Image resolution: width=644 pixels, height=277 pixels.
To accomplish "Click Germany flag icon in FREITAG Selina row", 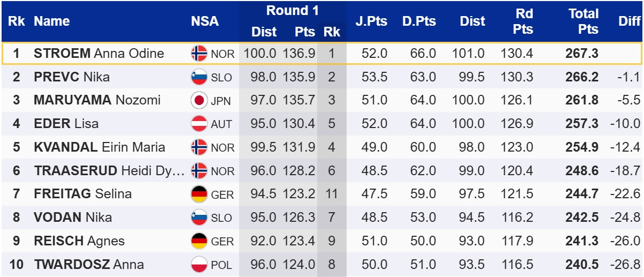I will coord(199,194).
